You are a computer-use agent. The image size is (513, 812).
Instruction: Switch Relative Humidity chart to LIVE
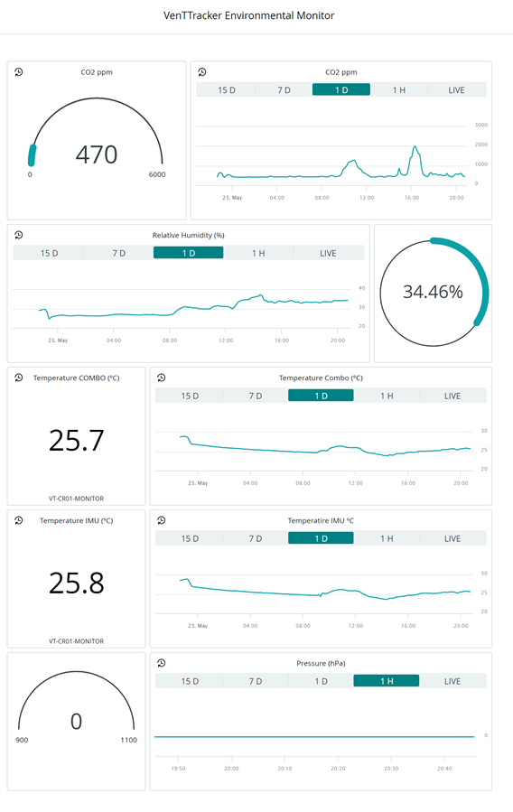pos(328,253)
